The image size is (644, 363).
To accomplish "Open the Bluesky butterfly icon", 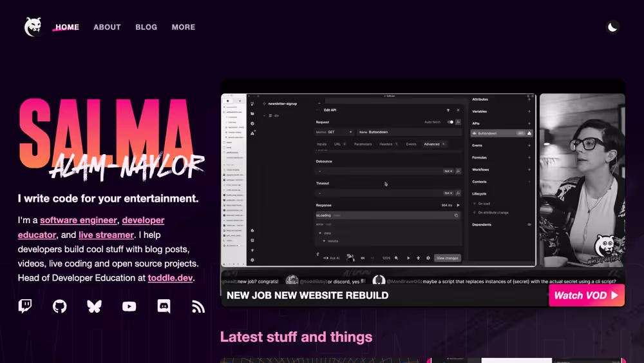I will [x=95, y=306].
